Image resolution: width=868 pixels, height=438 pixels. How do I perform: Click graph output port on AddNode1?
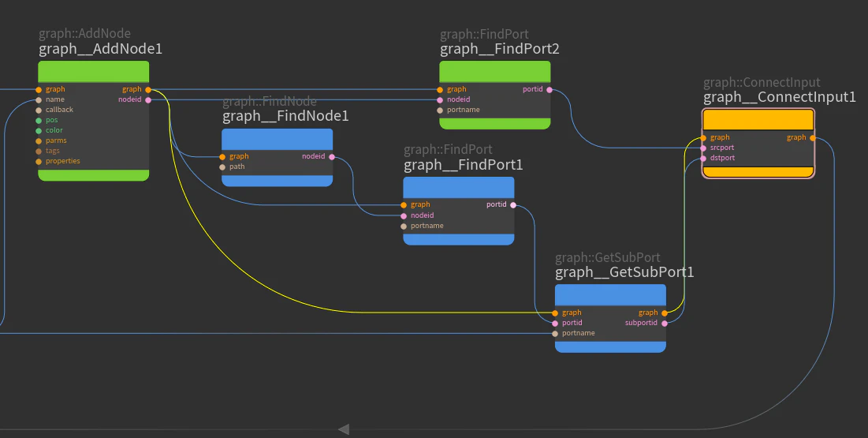pos(148,90)
